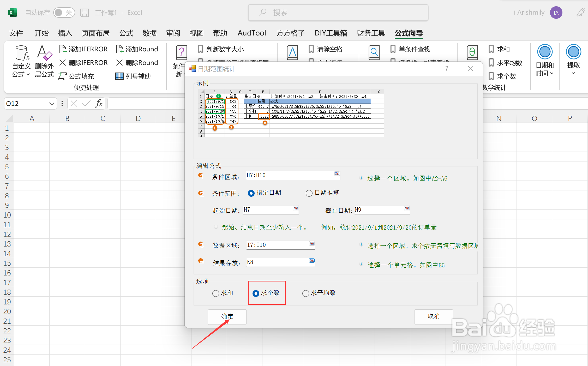Click the pen icon near top right
Image resolution: width=588 pixels, height=366 pixels.
click(580, 13)
